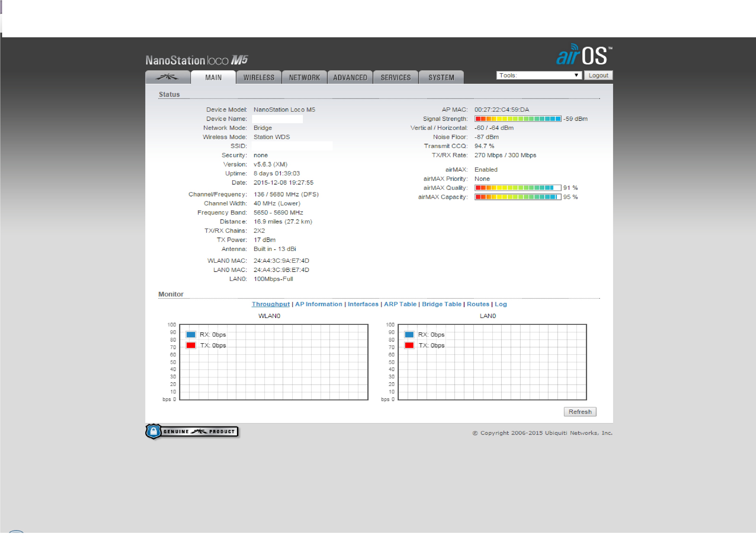Open the SYSTEM tab

(441, 78)
